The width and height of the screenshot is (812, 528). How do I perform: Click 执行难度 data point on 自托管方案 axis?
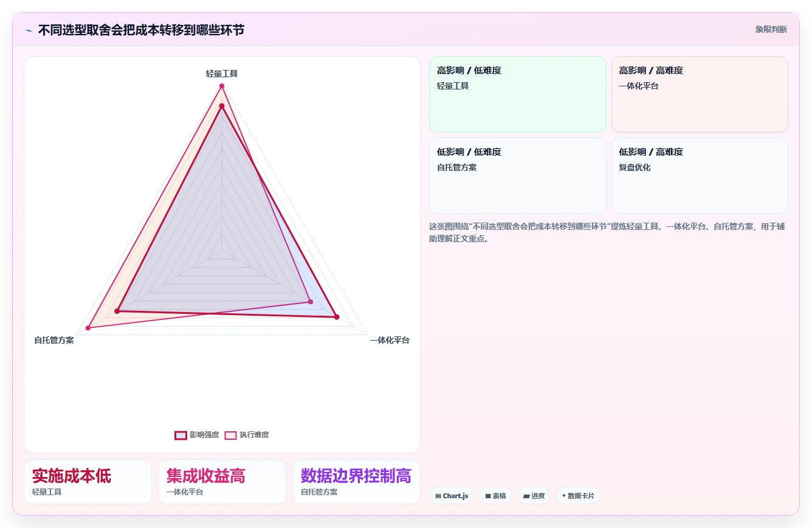[88, 328]
